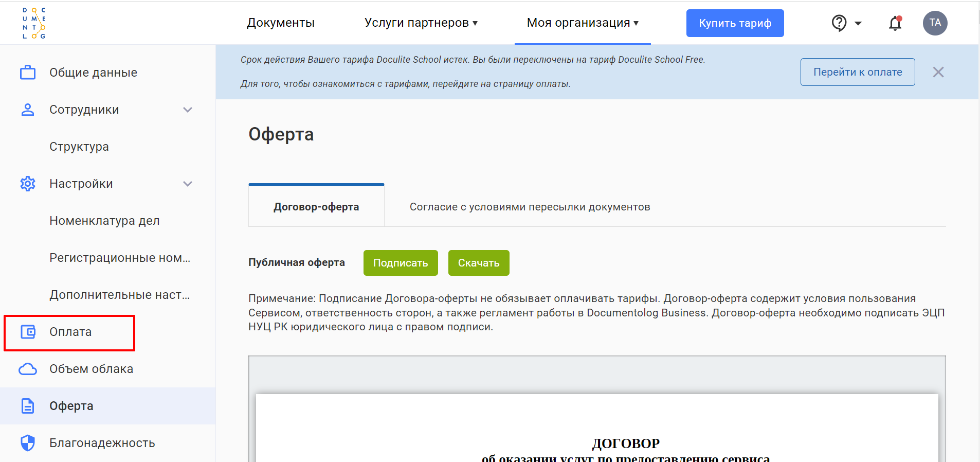Expand the Моя организация dropdown
Image resolution: width=980 pixels, height=462 pixels.
583,23
